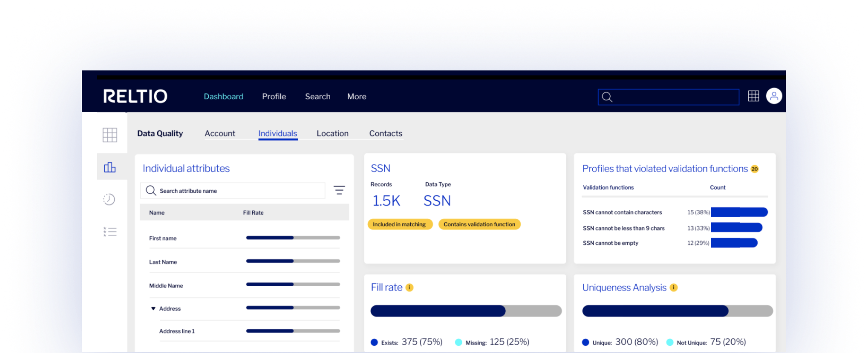Click the Uniqueness Analysis info icon
Screen dimensions: 868x353
[674, 287]
